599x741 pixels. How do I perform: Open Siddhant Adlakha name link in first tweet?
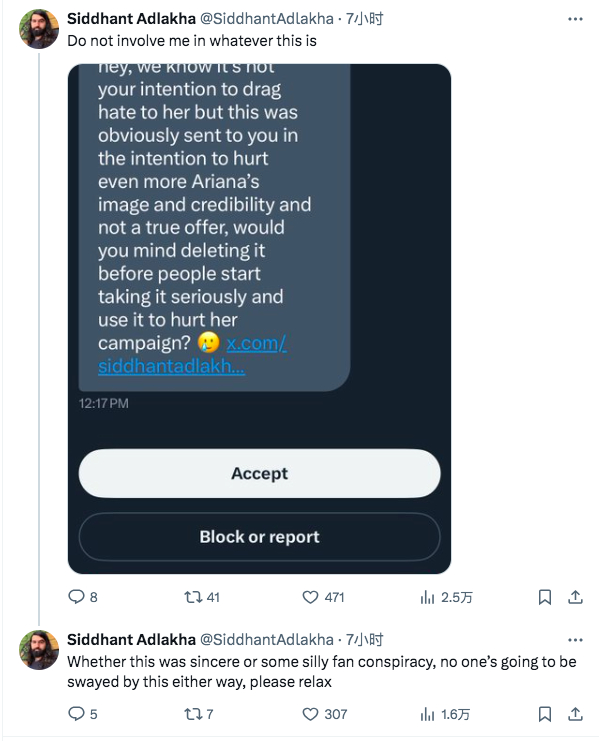[x=131, y=18]
